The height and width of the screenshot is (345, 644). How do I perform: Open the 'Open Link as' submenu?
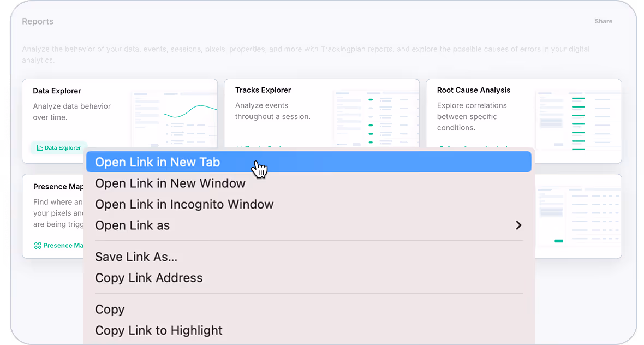(x=308, y=225)
